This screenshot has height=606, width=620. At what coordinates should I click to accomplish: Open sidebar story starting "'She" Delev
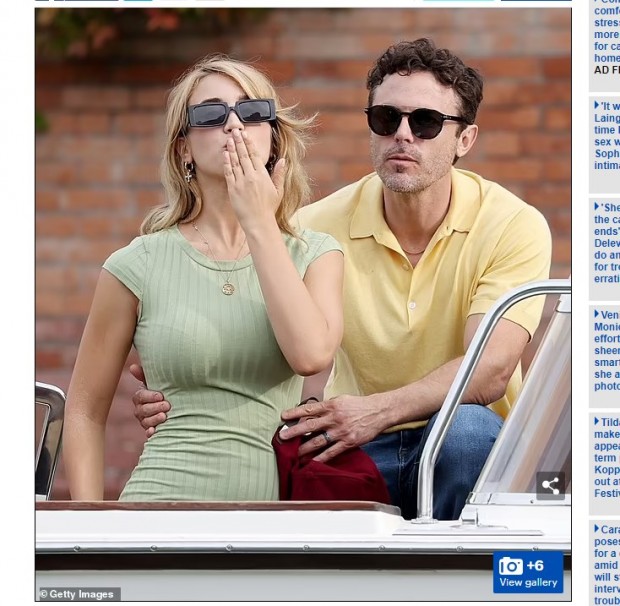[607, 243]
